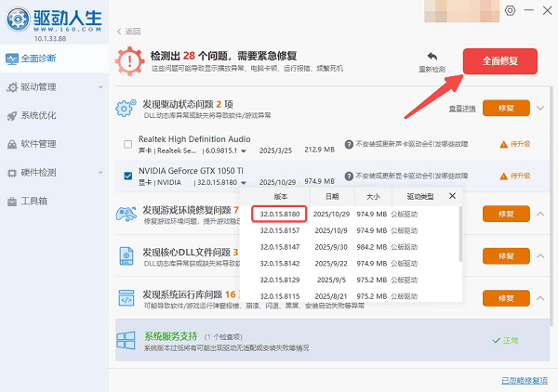Click the gamepad icon for 发现游戏环境修复问题
Image resolution: width=558 pixels, height=392 pixels.
[x=126, y=216]
